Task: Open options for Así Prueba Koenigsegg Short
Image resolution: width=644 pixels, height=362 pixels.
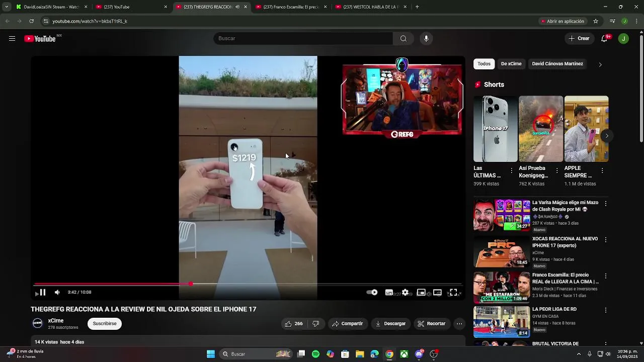Action: (557, 171)
